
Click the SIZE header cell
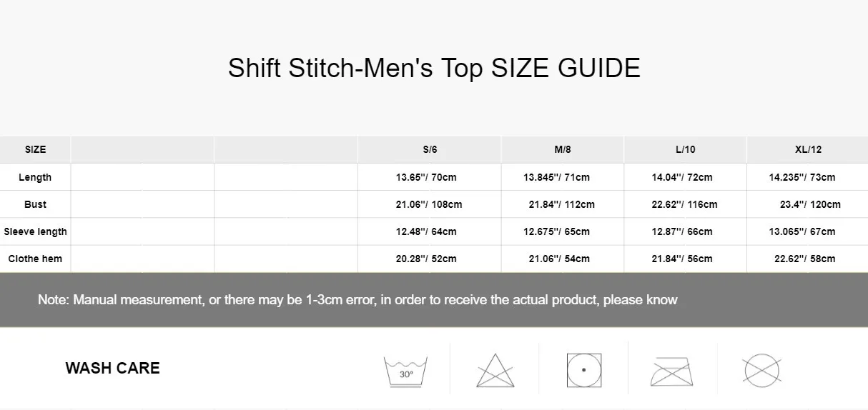click(x=35, y=149)
